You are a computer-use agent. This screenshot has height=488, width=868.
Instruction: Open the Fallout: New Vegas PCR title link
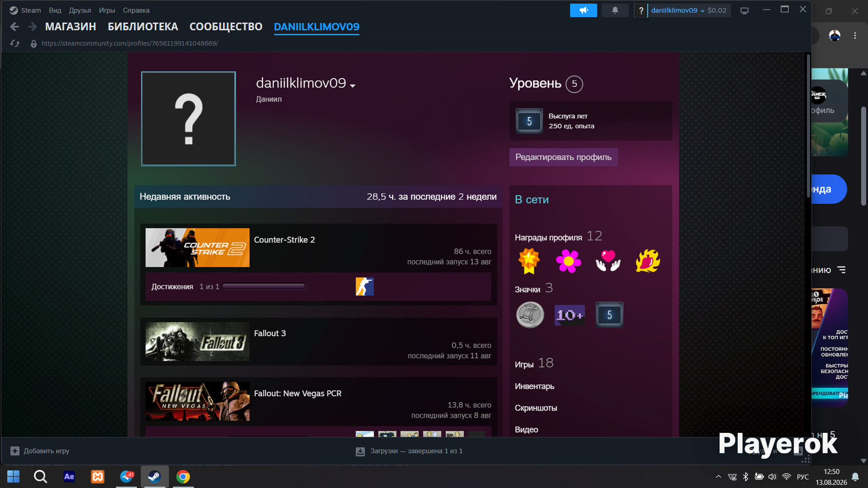[x=298, y=393]
